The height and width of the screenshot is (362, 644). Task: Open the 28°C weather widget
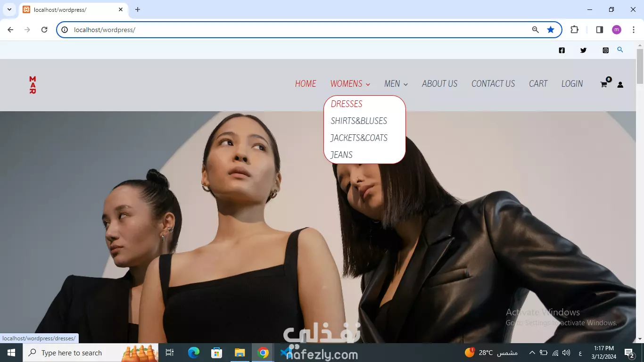click(491, 353)
